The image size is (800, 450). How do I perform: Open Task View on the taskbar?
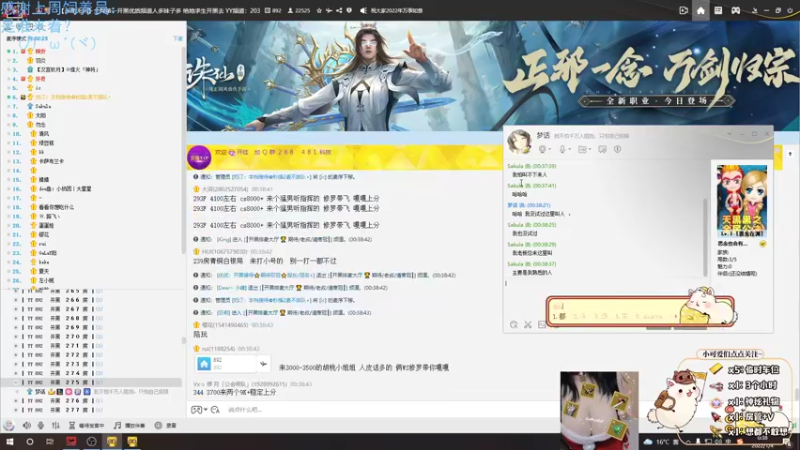pyautogui.click(x=50, y=441)
